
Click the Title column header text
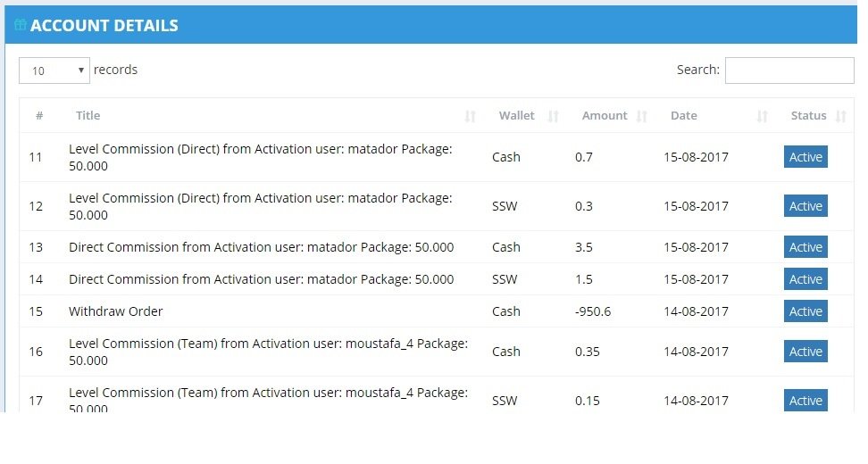click(x=88, y=116)
